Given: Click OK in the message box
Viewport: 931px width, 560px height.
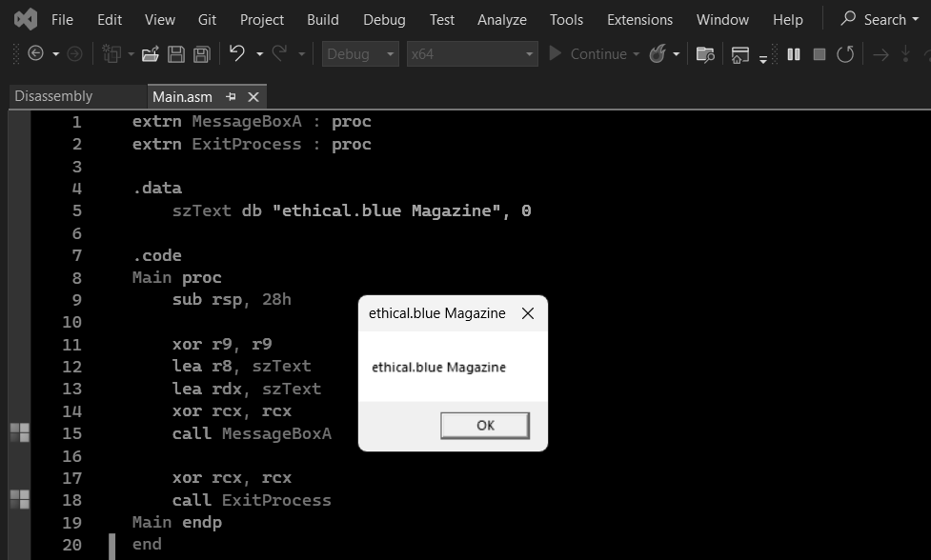Looking at the screenshot, I should 485,426.
